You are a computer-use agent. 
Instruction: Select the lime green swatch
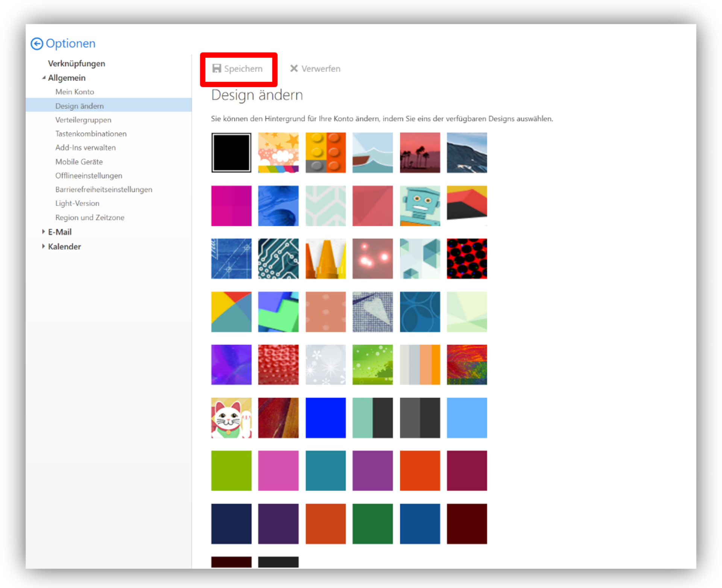coord(231,471)
